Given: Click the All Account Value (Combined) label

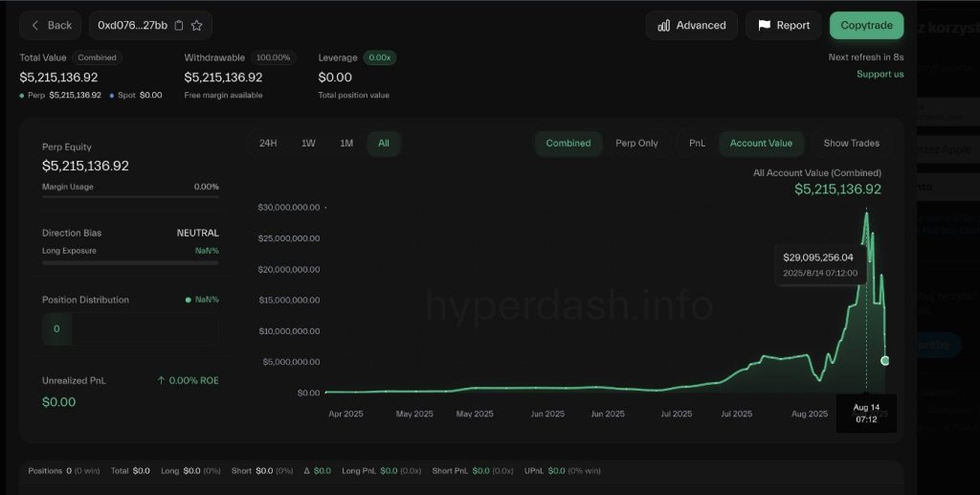Looking at the screenshot, I should [x=817, y=172].
